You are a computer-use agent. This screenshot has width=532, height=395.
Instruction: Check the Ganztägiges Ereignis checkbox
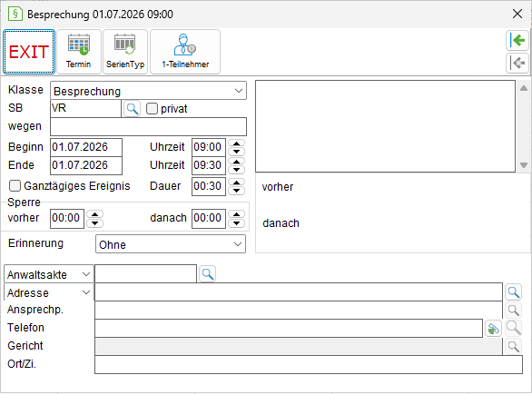pyautogui.click(x=15, y=186)
